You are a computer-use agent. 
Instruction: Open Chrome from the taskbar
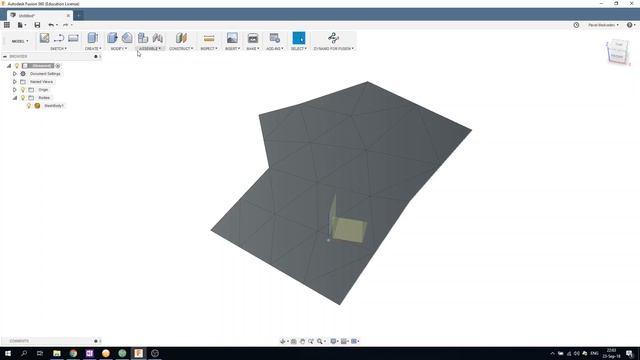click(x=73, y=353)
